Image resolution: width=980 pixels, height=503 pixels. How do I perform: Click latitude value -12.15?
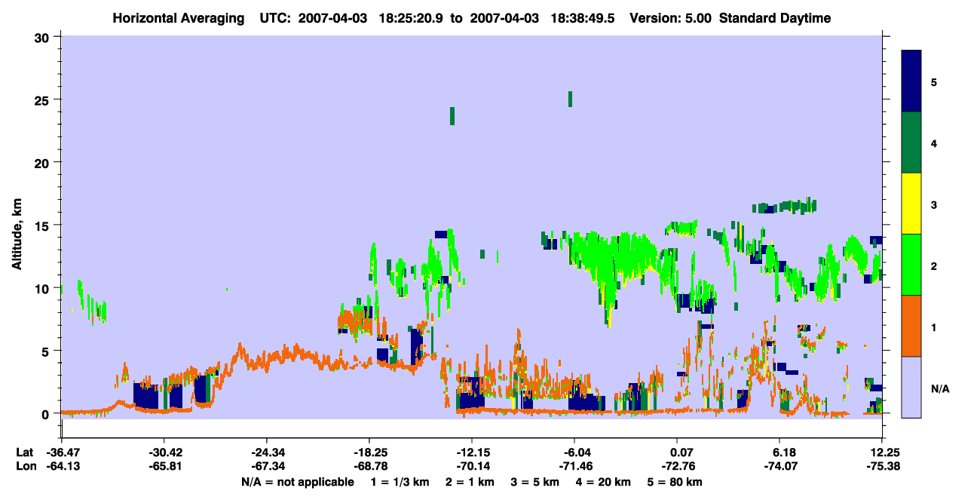point(471,452)
